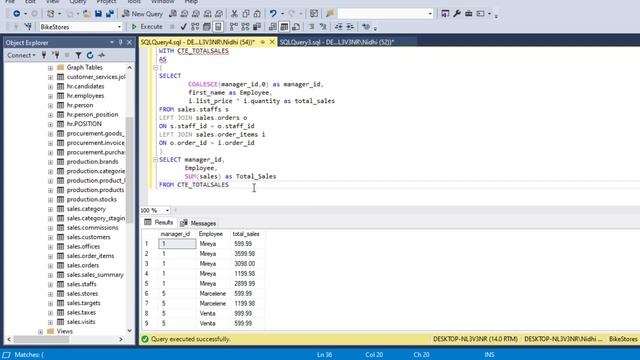The width and height of the screenshot is (640, 360).
Task: Click the Activity Monitor icon in Object Explorer toolbar
Action: tap(102, 55)
